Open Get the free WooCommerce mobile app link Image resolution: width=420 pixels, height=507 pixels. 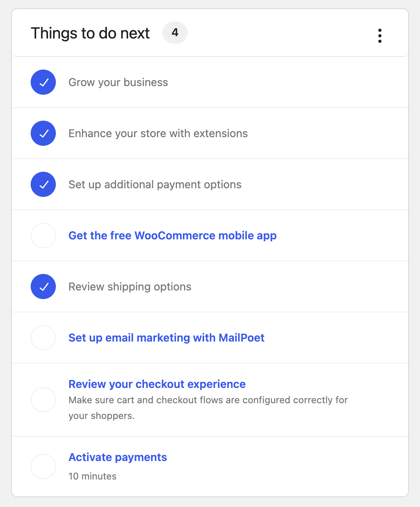pos(172,235)
